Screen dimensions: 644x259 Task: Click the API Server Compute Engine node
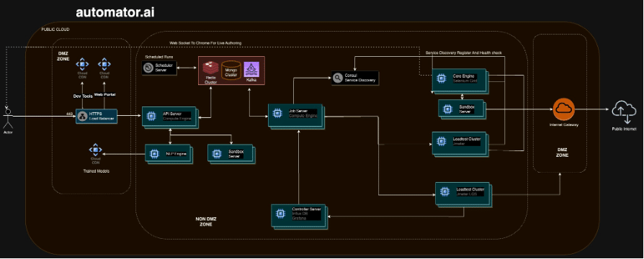click(169, 118)
